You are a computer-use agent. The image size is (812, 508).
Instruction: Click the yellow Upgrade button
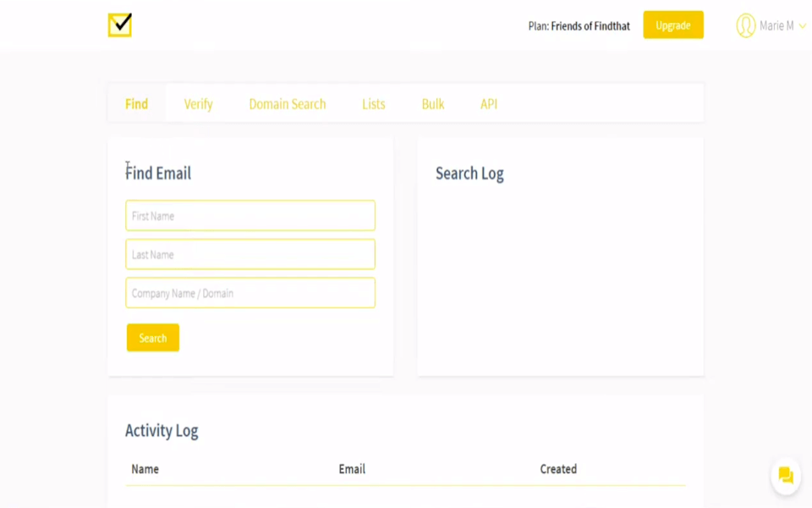673,25
